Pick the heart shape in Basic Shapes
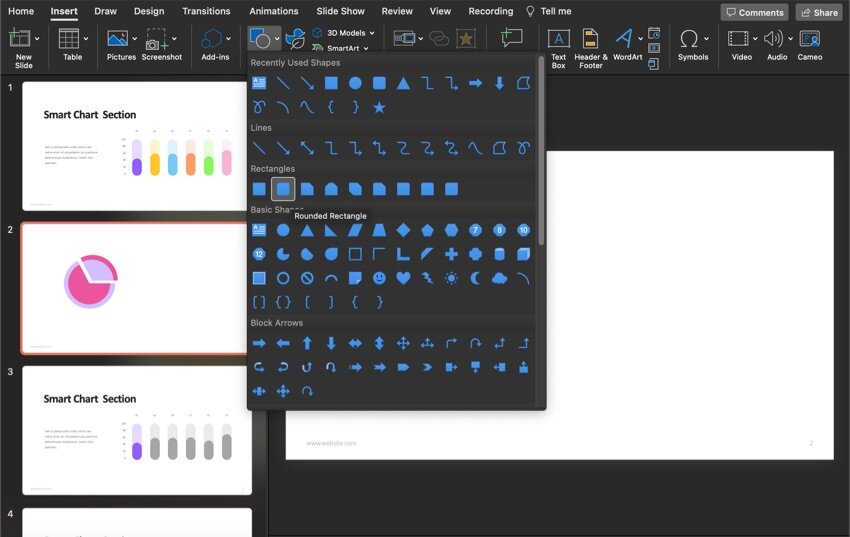This screenshot has height=537, width=850. (403, 278)
